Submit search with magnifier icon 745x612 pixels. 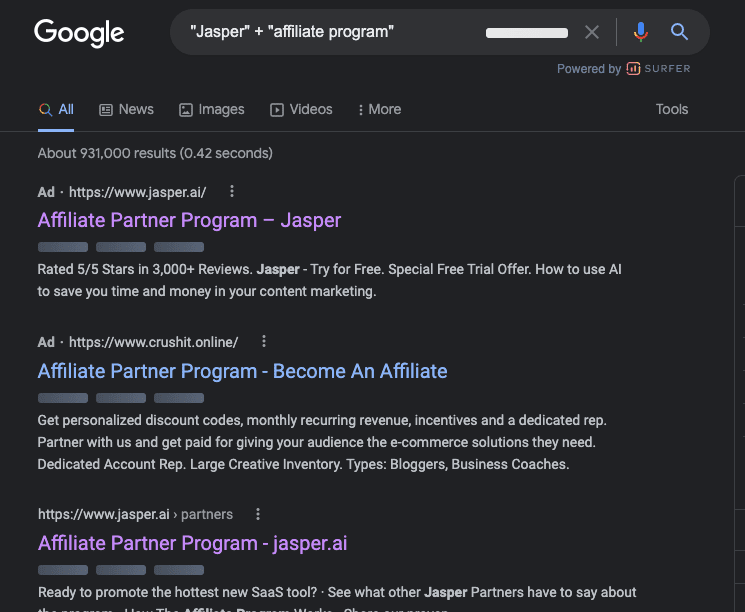coord(679,32)
